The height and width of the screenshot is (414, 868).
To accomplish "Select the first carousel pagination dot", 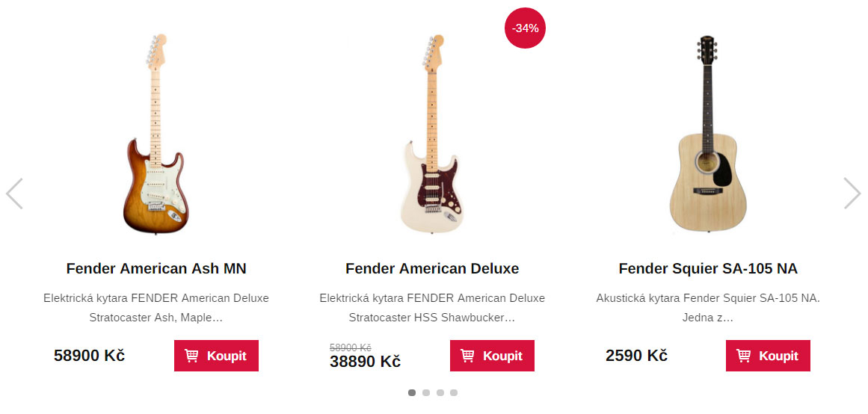I will click(x=412, y=392).
